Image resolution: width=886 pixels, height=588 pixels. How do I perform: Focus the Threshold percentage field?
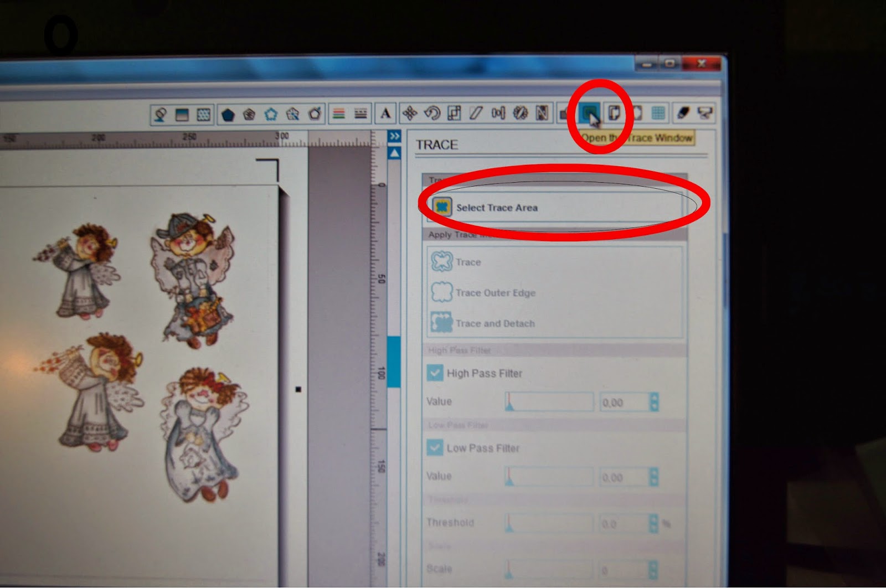pos(624,524)
